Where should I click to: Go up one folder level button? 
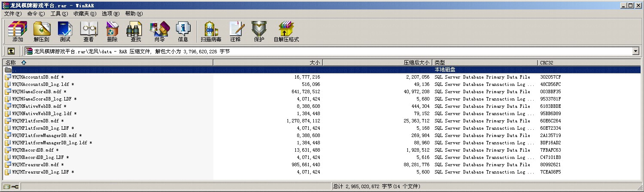11,51
